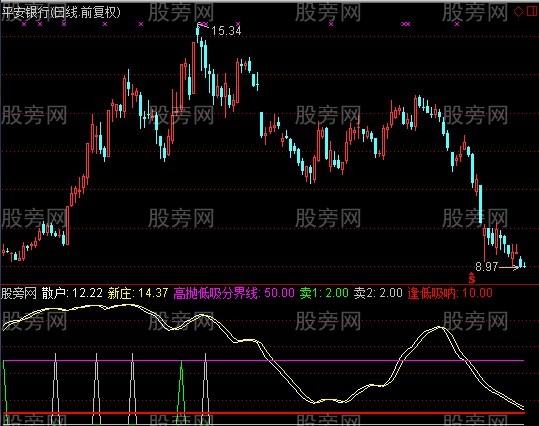Select the purple 50.00 boundary line
Image resolution: width=539 pixels, height=426 pixels.
(264, 361)
